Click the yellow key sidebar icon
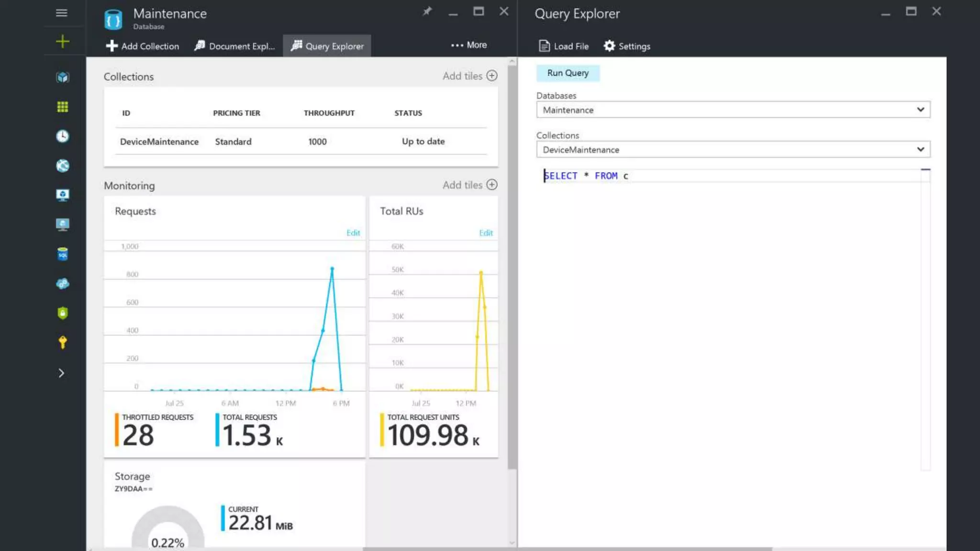 click(62, 342)
